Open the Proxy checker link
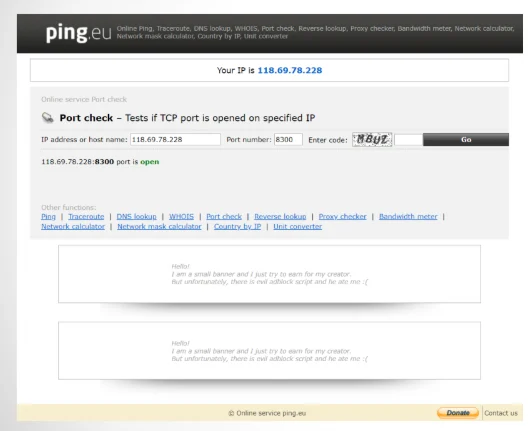The image size is (531, 431). pyautogui.click(x=342, y=217)
